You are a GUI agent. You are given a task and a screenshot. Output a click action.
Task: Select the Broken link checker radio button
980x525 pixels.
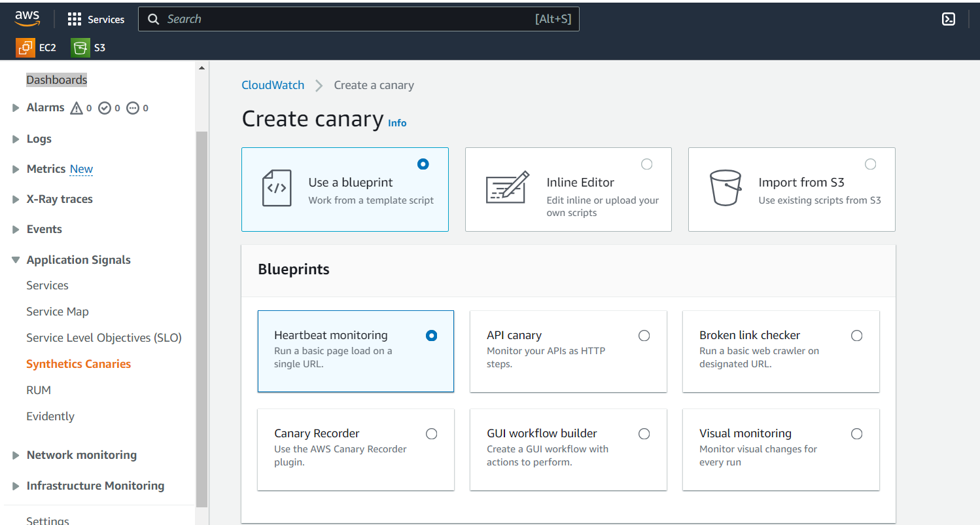[x=857, y=336]
